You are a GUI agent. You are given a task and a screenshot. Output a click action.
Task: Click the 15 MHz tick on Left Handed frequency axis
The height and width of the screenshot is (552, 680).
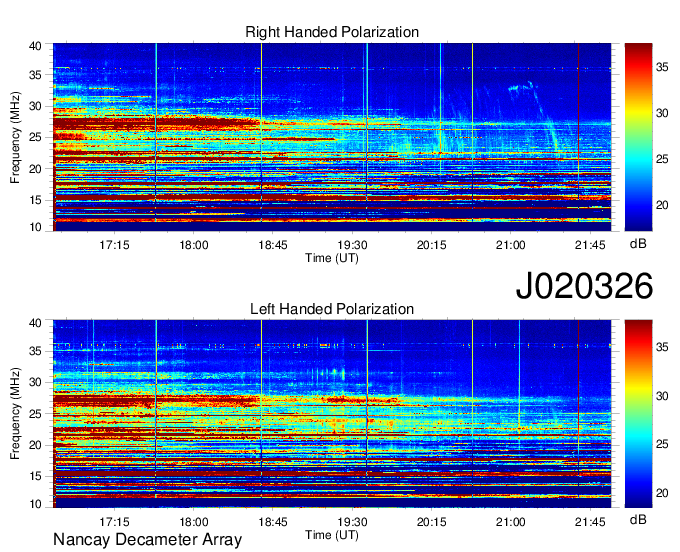pos(35,477)
